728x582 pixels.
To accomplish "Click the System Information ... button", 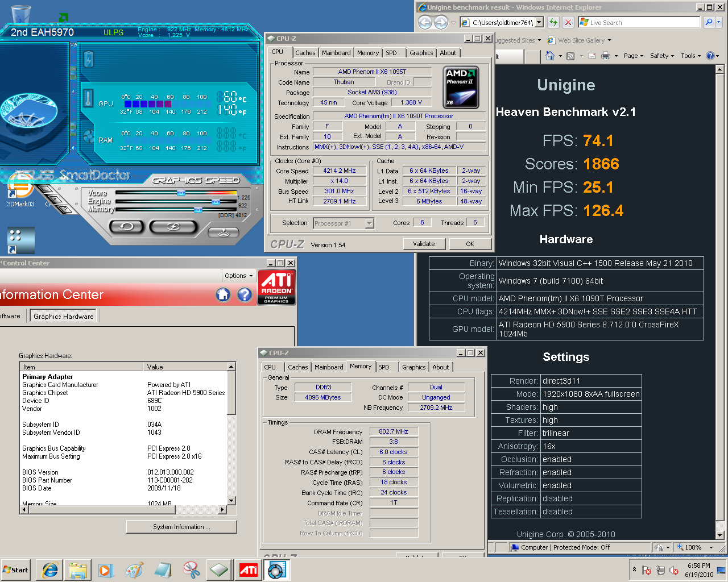I will [x=181, y=527].
